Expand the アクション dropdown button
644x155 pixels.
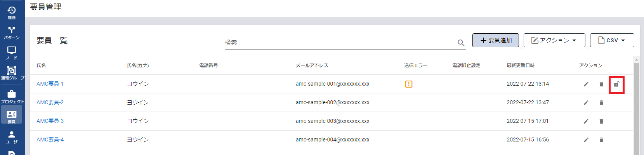(x=554, y=40)
